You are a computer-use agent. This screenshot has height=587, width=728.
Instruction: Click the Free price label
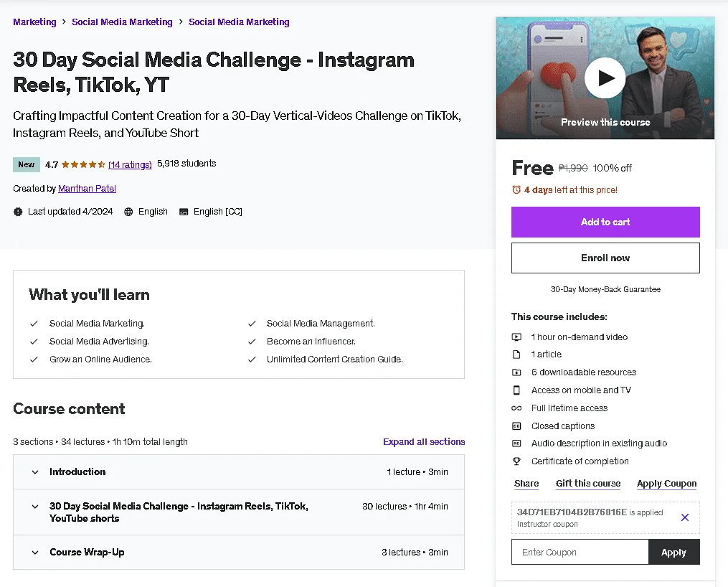click(x=532, y=168)
